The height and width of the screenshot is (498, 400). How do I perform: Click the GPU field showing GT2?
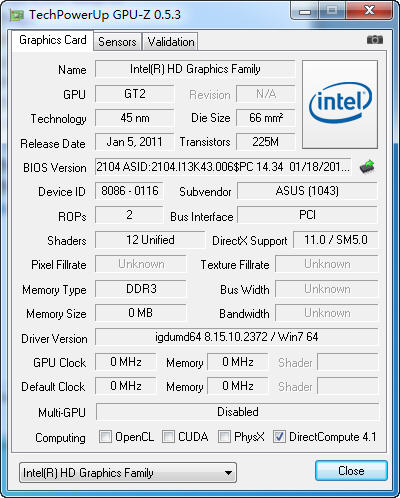pos(135,94)
